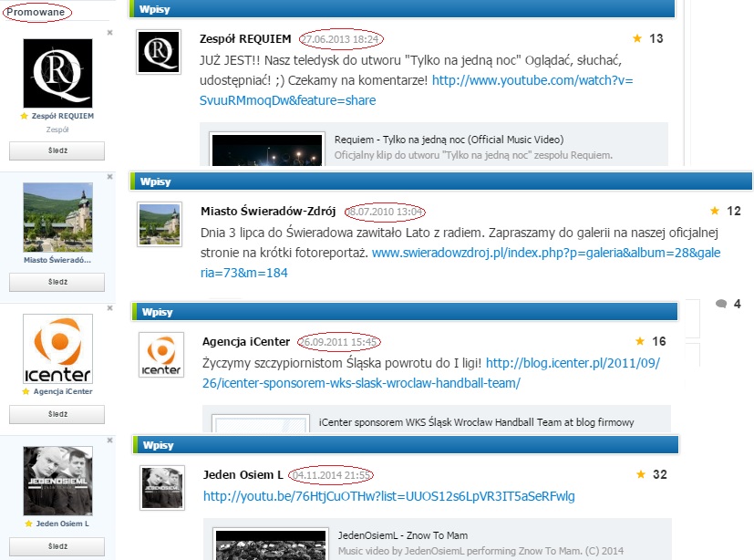Open the youtube.com/watch link in Requiem post
This screenshot has width=754, height=560.
point(417,90)
